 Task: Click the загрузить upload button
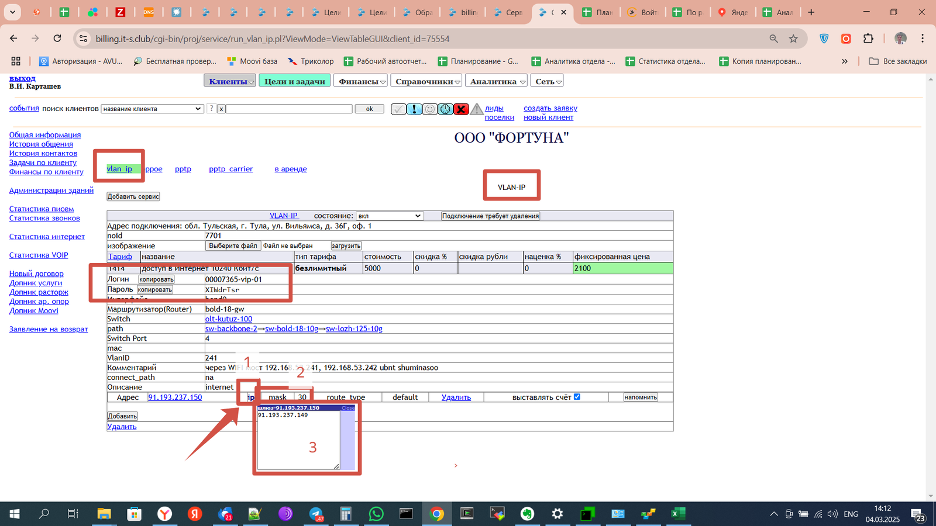point(346,246)
